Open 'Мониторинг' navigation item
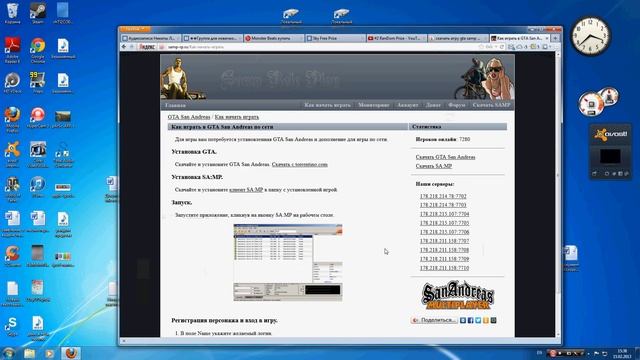This screenshot has width=640, height=360. tap(373, 105)
